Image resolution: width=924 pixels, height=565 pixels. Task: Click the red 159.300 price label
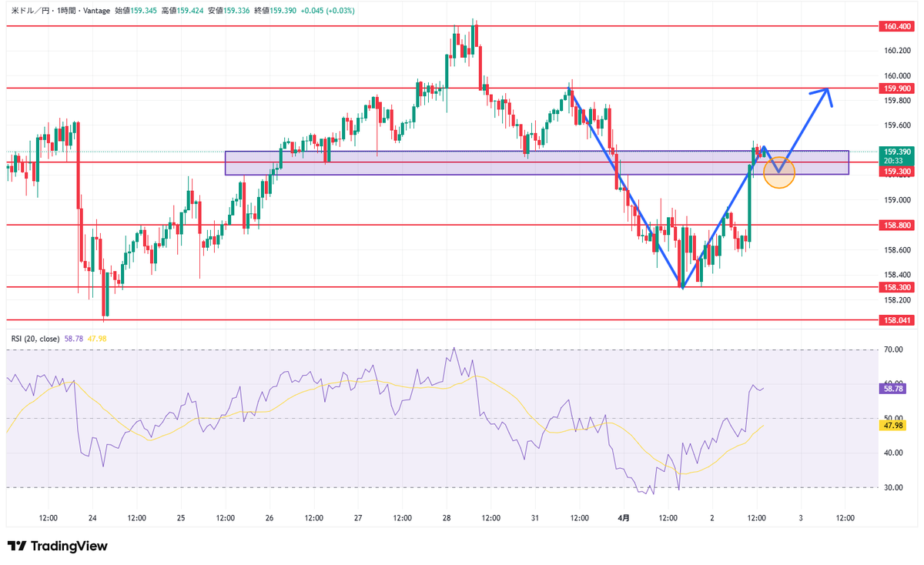click(x=896, y=171)
